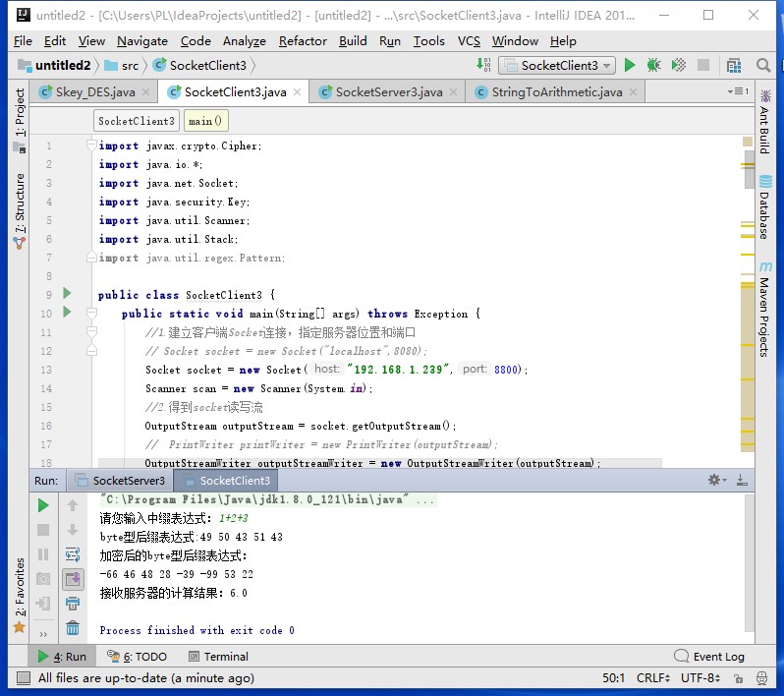Click the Pause Output icon
The width and height of the screenshot is (784, 696).
[x=43, y=554]
